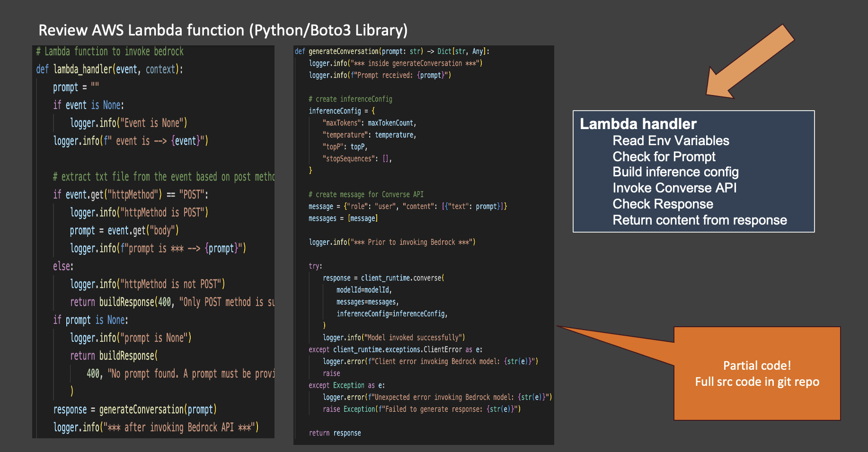This screenshot has width=868, height=452.
Task: Click the line 'if event is None:'
Action: pos(89,105)
